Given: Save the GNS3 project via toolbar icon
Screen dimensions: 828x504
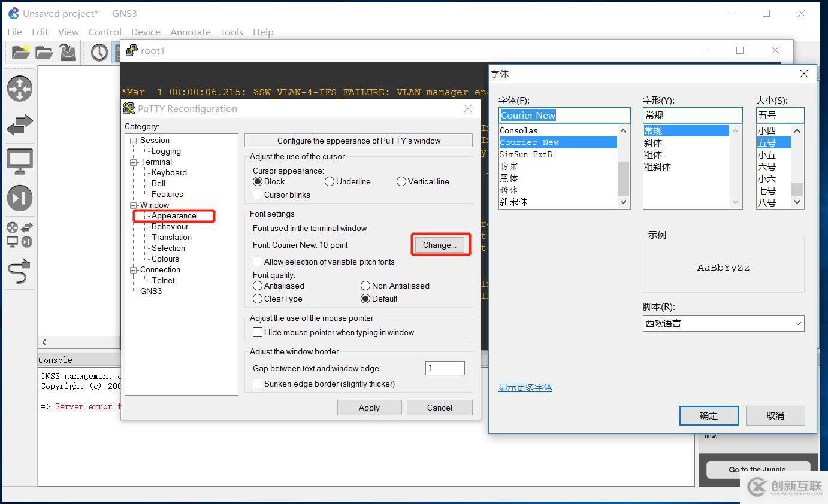Looking at the screenshot, I should 67,53.
